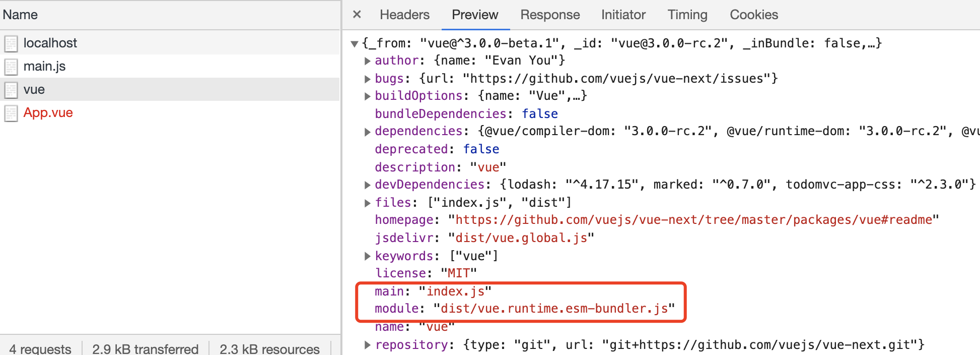Expand the repository property

(x=368, y=345)
